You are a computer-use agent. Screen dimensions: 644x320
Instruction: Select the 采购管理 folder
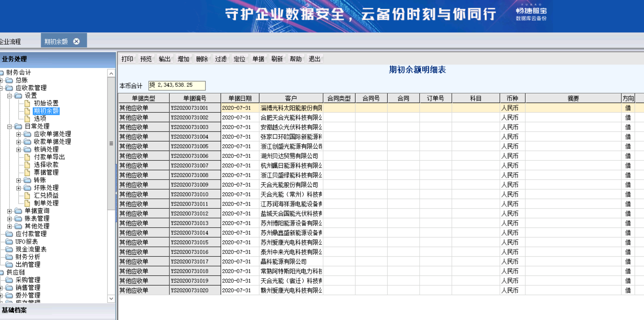tap(28, 280)
